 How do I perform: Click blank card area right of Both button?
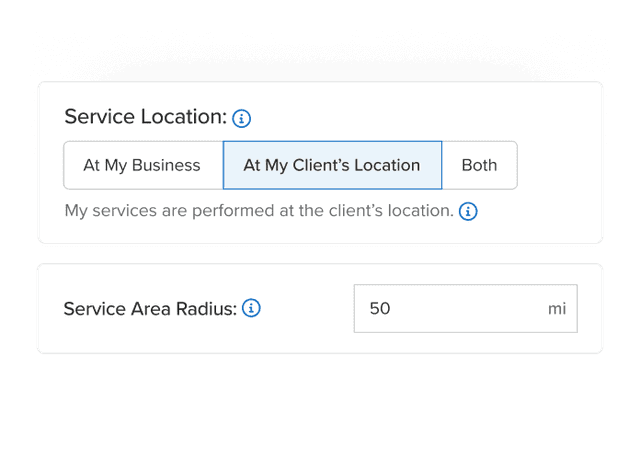pyautogui.click(x=558, y=165)
